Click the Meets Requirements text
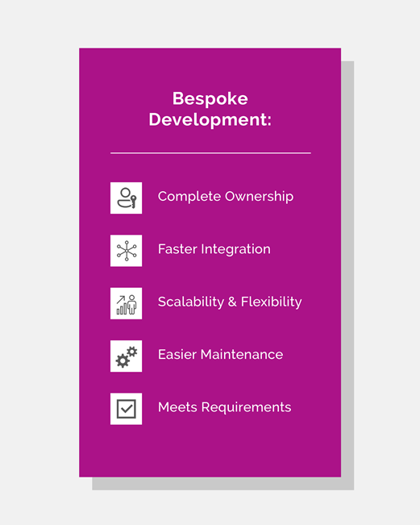The height and width of the screenshot is (525, 420). click(x=224, y=407)
